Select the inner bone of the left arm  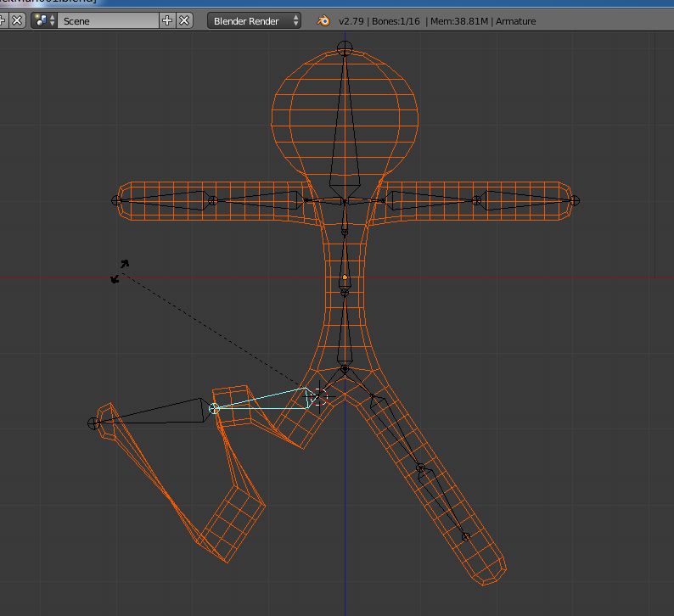258,200
